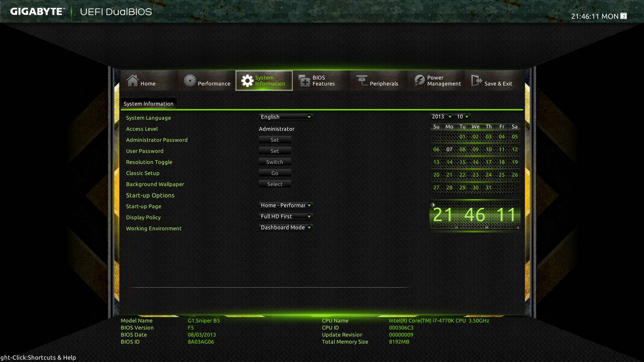Select day 15 in the calendar
The image size is (644, 362).
(463, 162)
